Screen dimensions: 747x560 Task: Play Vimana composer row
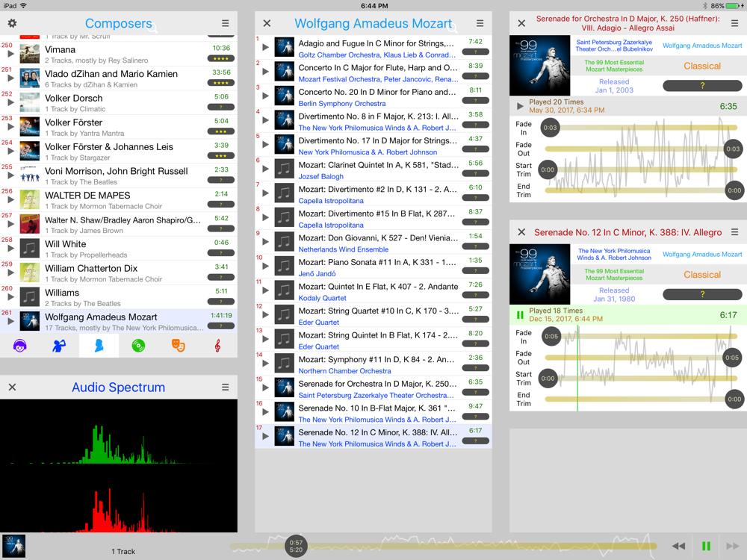[x=10, y=54]
